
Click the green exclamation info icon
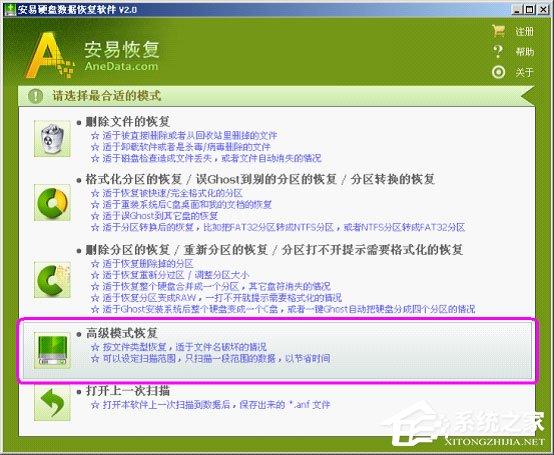35,96
